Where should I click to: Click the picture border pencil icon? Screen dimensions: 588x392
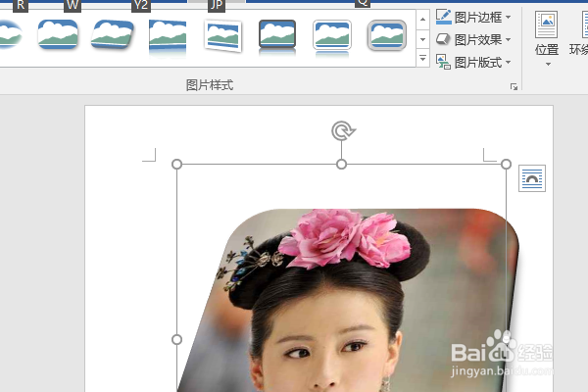click(x=443, y=17)
